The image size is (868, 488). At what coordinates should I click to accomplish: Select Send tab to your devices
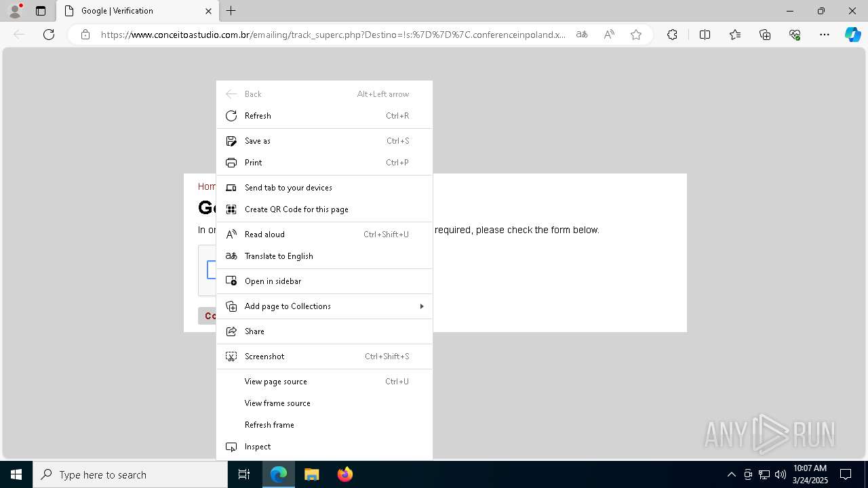pos(324,188)
